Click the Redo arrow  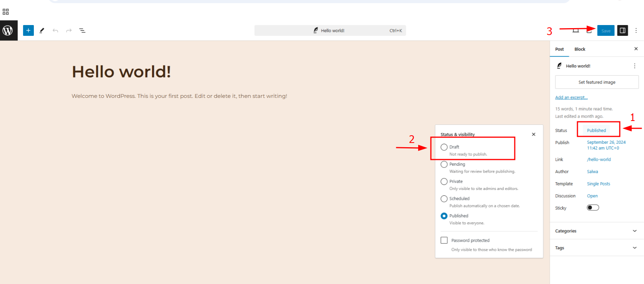(x=69, y=30)
